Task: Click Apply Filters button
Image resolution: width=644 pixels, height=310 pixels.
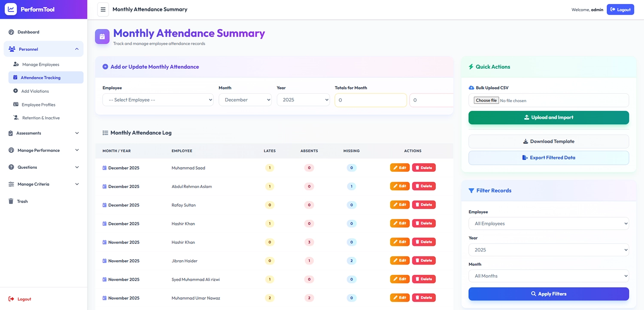Action: tap(549, 294)
